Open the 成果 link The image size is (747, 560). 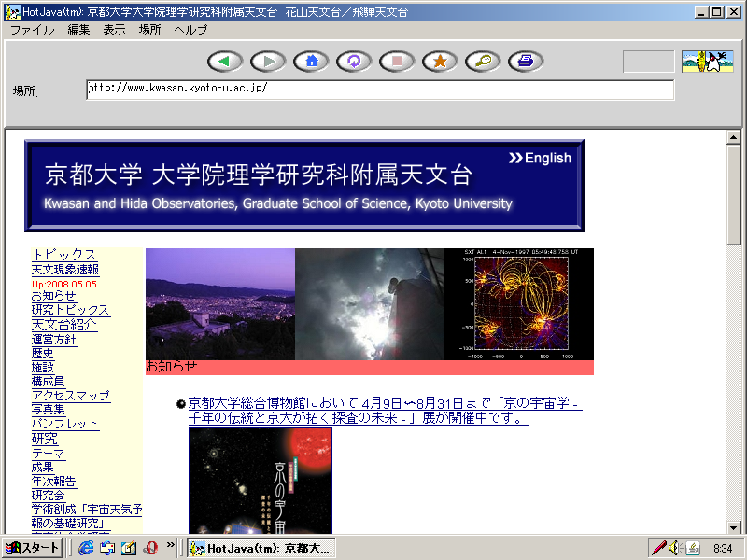pos(42,468)
